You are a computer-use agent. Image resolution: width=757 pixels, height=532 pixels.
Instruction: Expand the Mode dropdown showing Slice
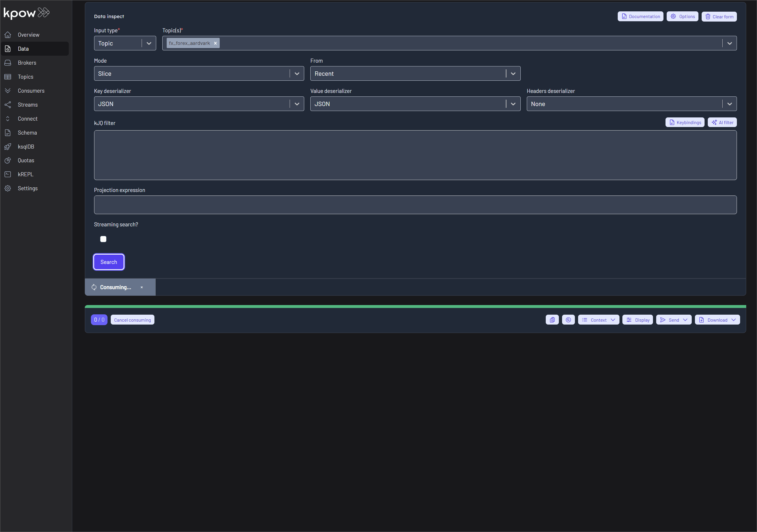[296, 73]
